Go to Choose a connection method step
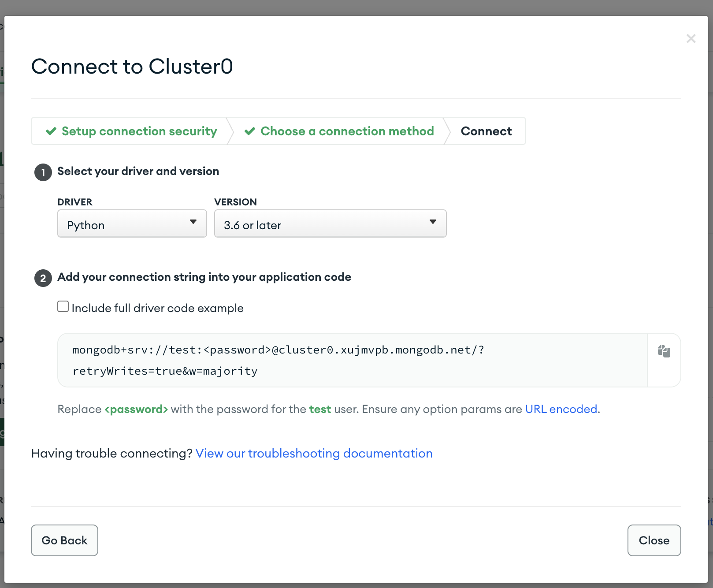Viewport: 713px width, 588px height. pos(339,131)
